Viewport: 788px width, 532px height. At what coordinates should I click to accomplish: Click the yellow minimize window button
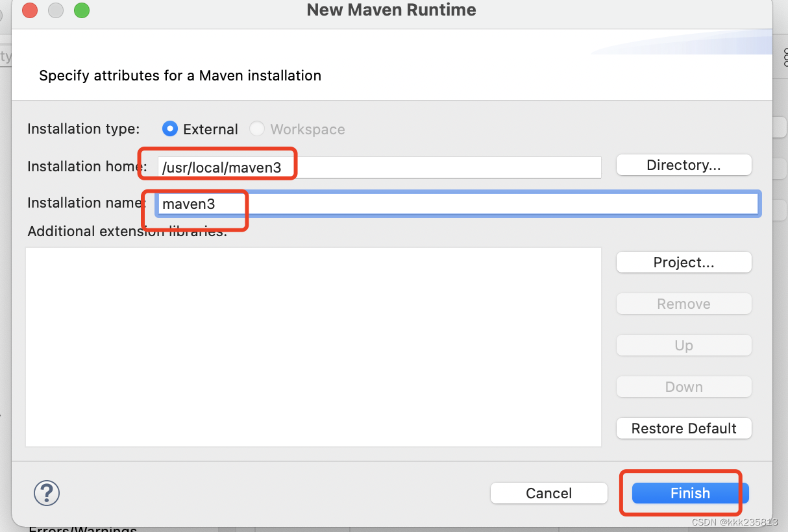tap(55, 10)
